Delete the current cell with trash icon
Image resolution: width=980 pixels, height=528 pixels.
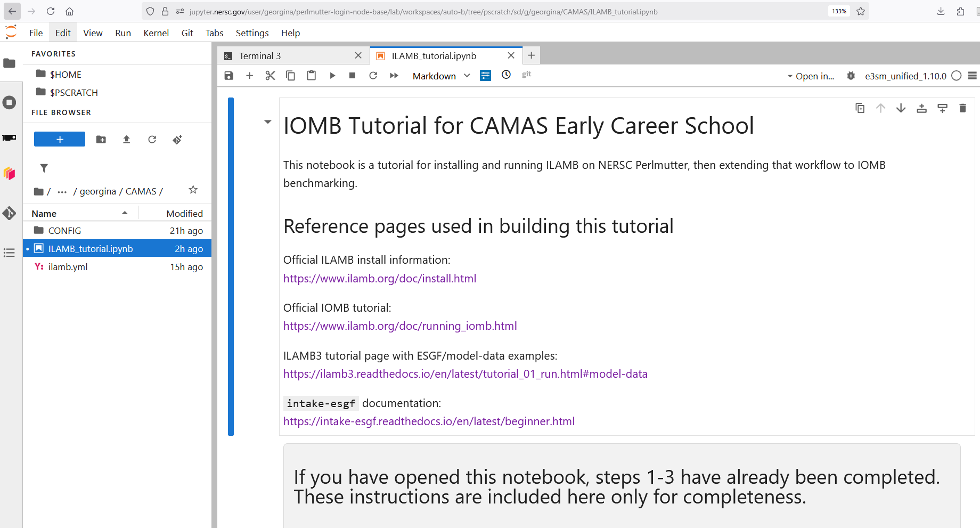(x=962, y=108)
